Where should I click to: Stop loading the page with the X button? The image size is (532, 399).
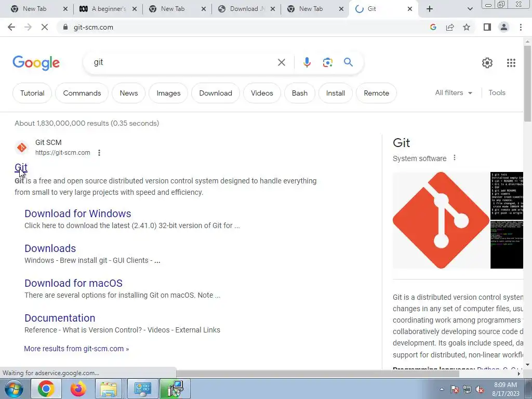[45, 27]
